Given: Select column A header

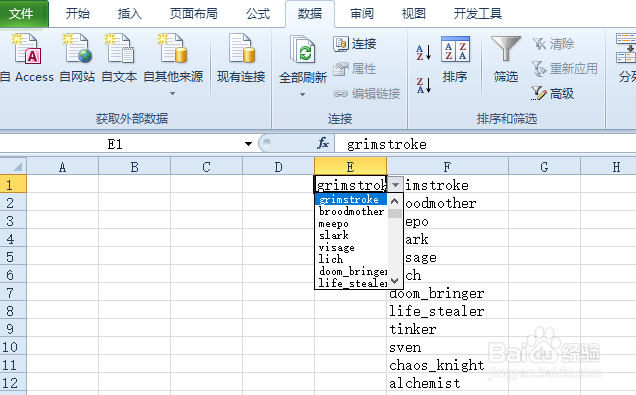Looking at the screenshot, I should click(x=62, y=167).
